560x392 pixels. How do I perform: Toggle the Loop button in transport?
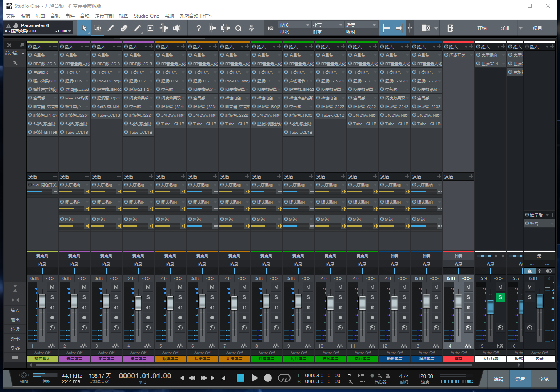(284, 378)
